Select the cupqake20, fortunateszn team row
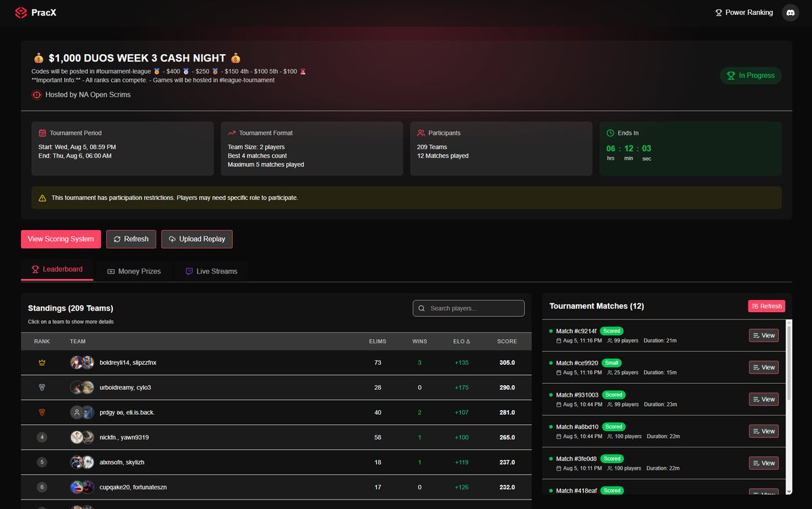 (x=276, y=487)
